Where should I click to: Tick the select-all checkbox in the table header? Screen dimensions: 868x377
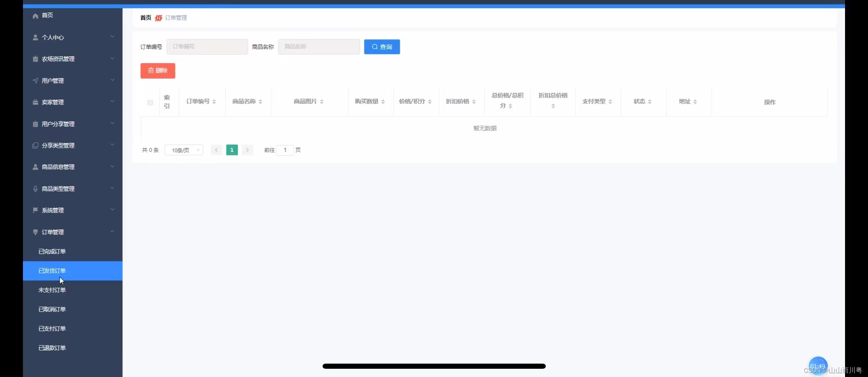(150, 103)
